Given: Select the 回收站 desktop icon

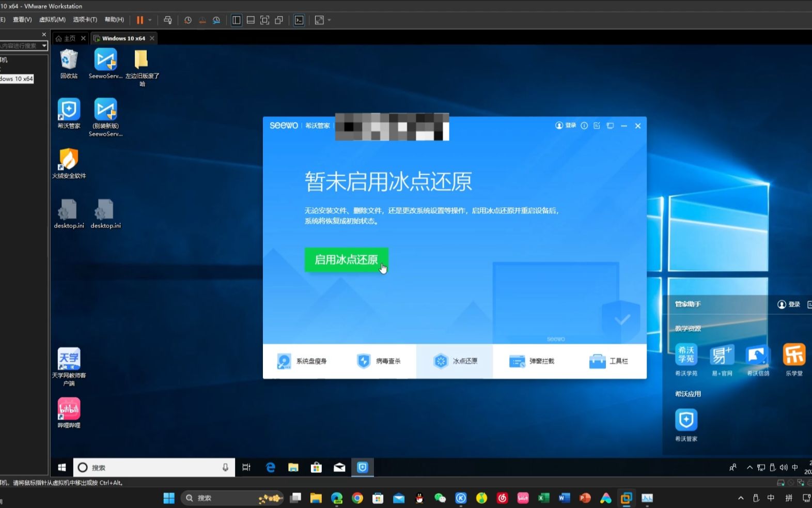Looking at the screenshot, I should tap(69, 64).
